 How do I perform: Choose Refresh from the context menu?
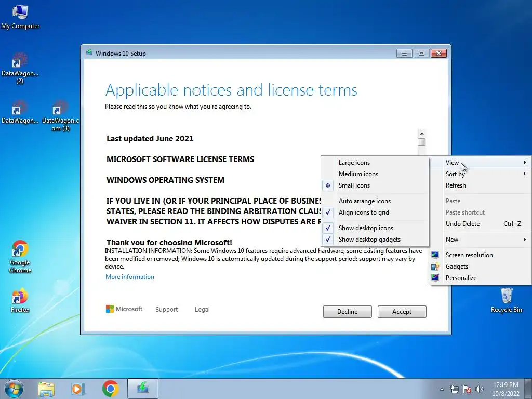point(480,185)
